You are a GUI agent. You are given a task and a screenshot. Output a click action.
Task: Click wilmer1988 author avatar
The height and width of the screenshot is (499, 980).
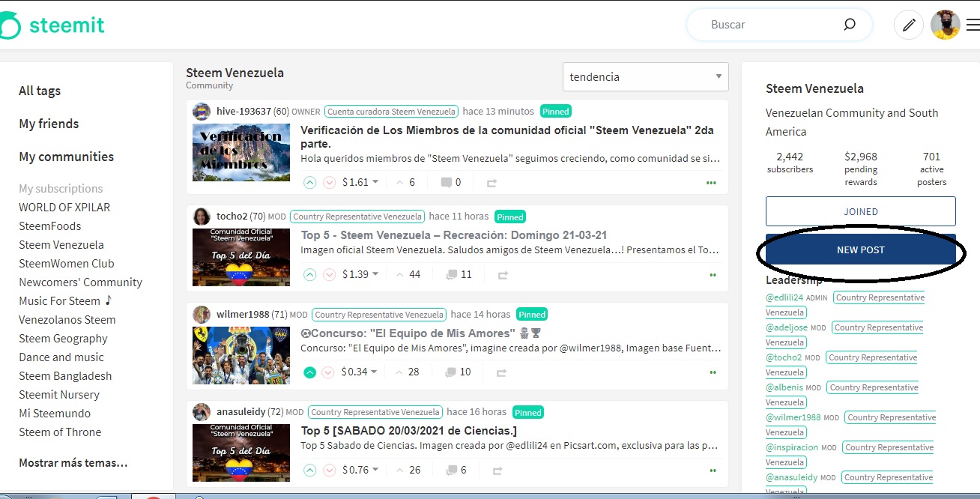[202, 315]
